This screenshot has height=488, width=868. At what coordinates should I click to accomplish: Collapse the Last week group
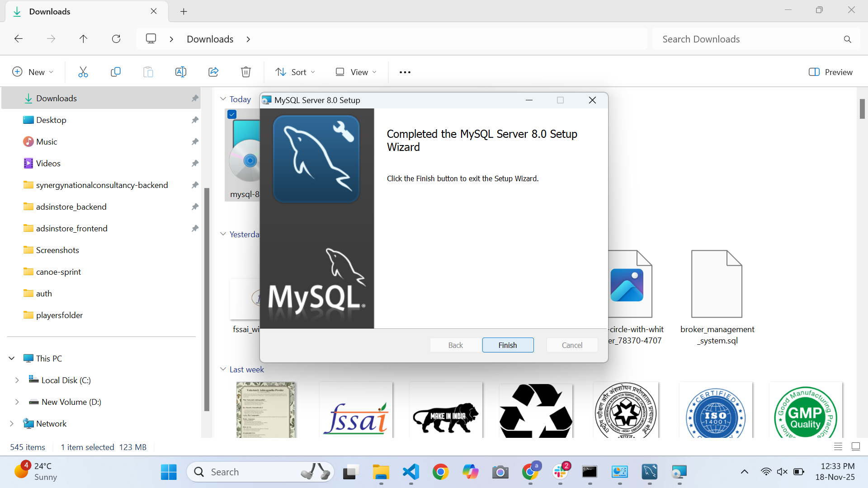click(223, 369)
